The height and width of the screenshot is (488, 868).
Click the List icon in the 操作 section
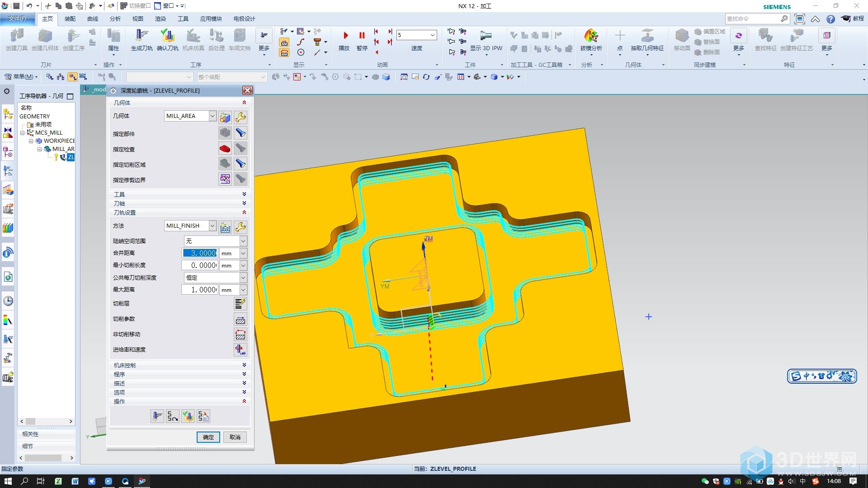[203, 416]
